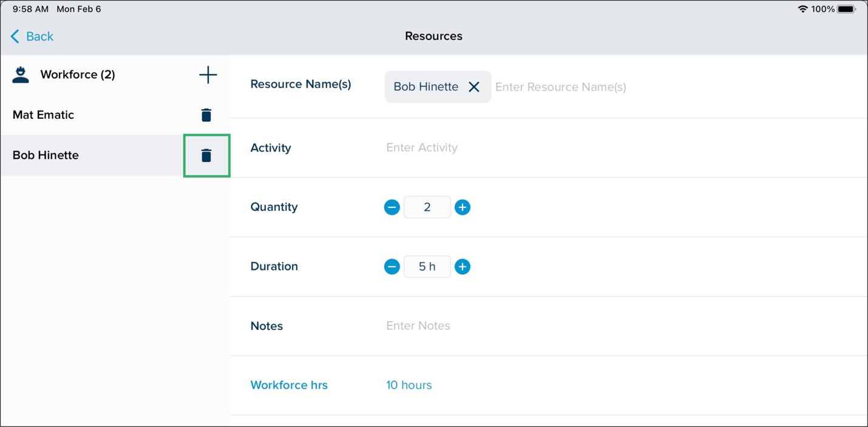Click the Duration value box showing 5 h
Screen dimensions: 868x427
(x=427, y=267)
